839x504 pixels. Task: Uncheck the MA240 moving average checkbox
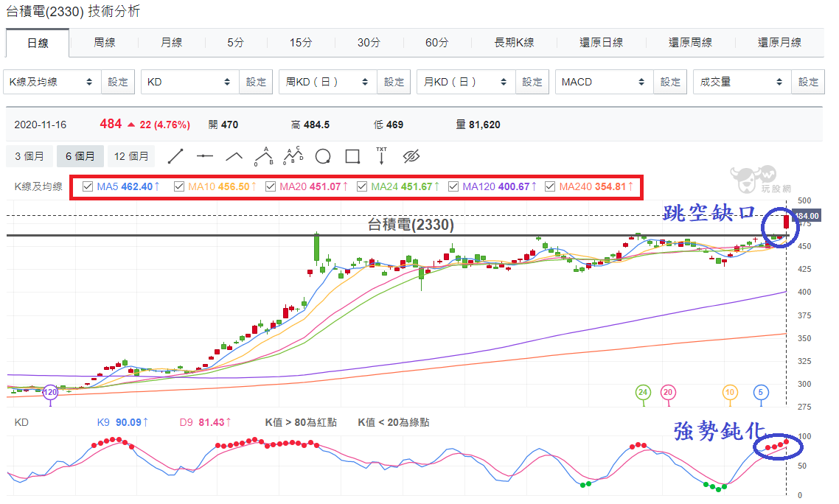click(550, 186)
